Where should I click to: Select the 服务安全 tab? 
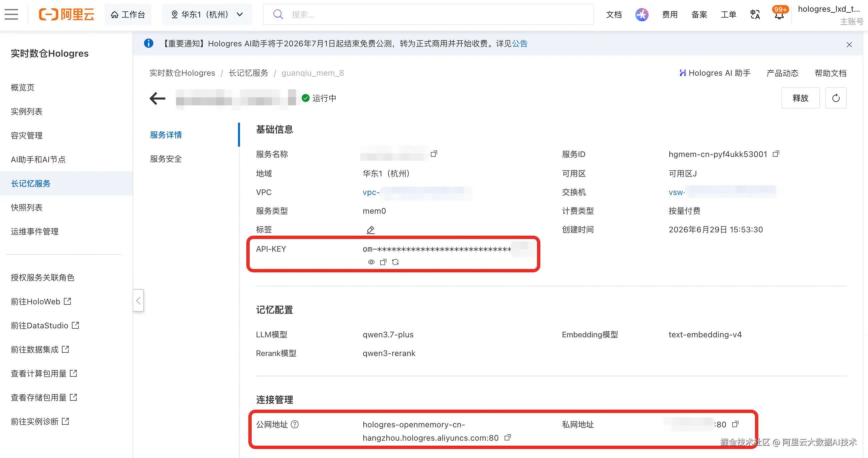pyautogui.click(x=166, y=158)
